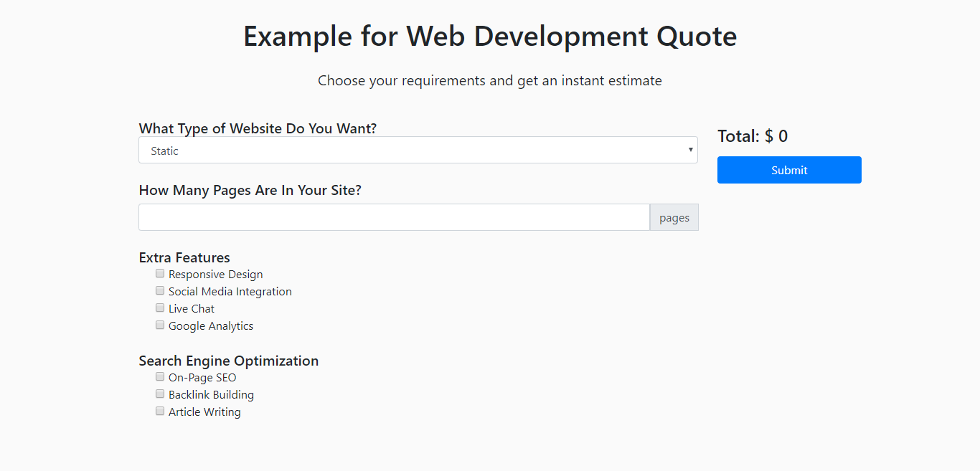The width and height of the screenshot is (980, 471).
Task: Enable Backlink Building under SEO
Action: (x=159, y=394)
